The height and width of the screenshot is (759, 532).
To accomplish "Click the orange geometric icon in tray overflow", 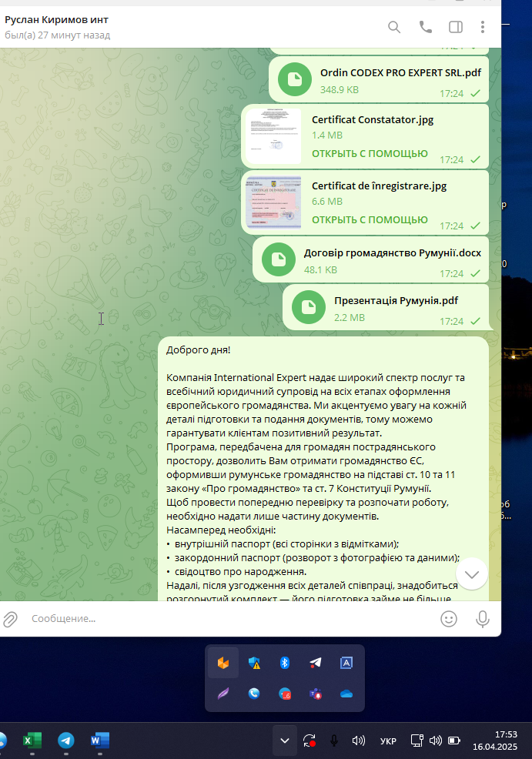I will click(x=223, y=663).
